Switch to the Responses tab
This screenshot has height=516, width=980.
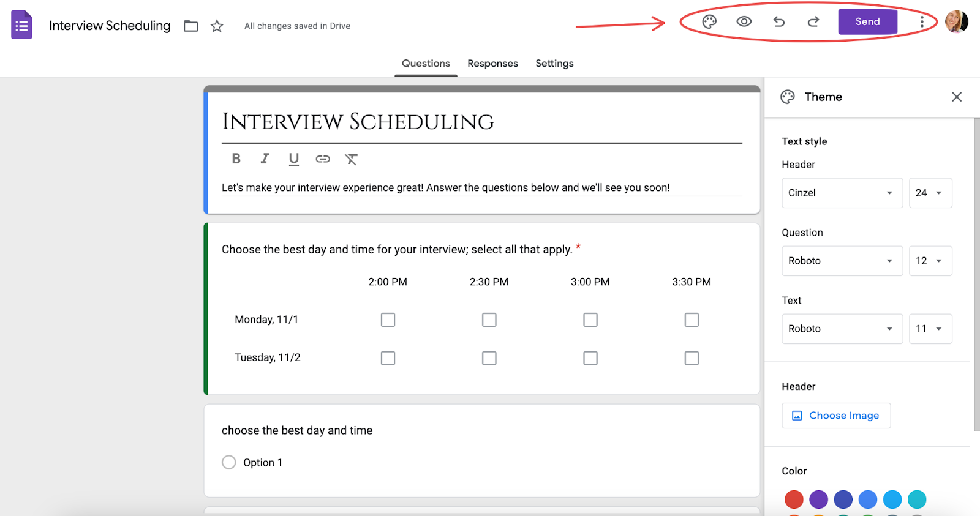[492, 63]
